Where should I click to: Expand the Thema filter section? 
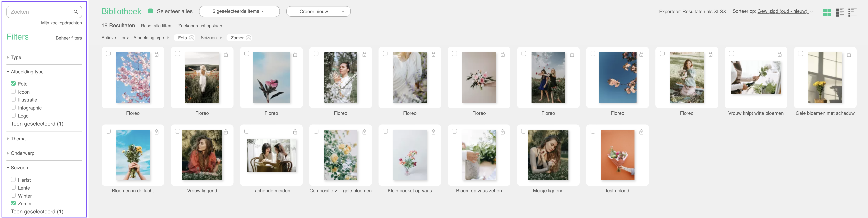18,139
